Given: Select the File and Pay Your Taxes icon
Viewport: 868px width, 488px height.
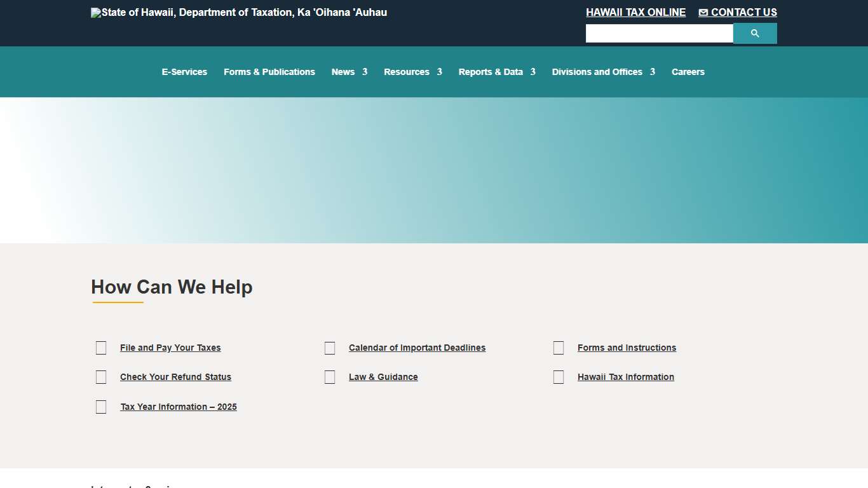Looking at the screenshot, I should point(100,348).
